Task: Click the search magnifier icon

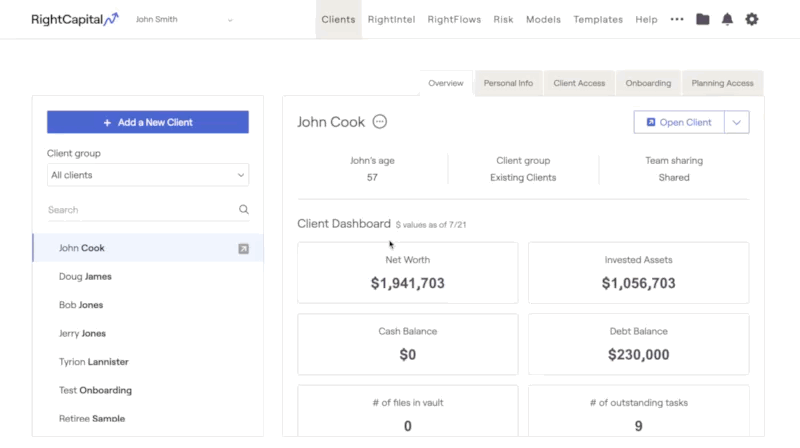Action: (x=244, y=210)
